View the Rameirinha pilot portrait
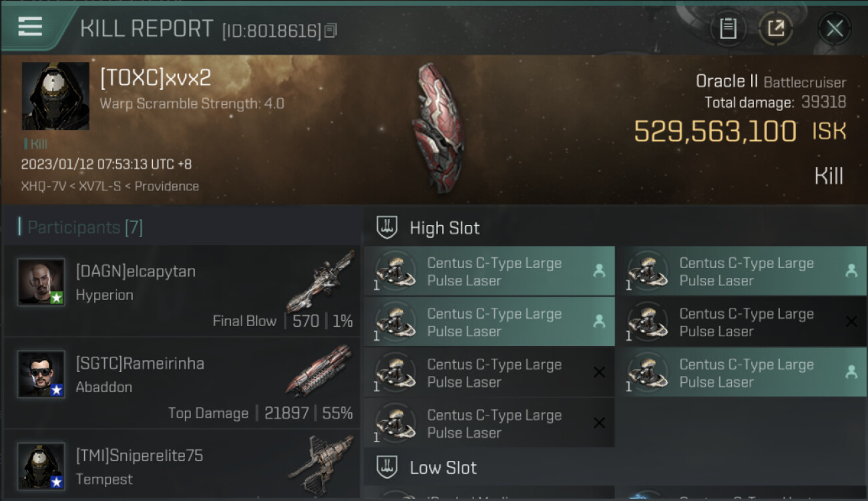868x501 pixels. click(x=41, y=374)
